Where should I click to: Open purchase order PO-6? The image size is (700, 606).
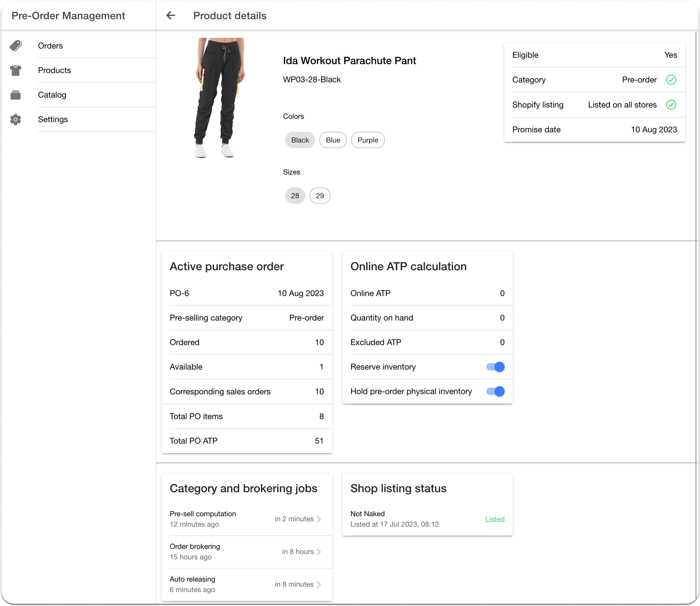(x=179, y=293)
